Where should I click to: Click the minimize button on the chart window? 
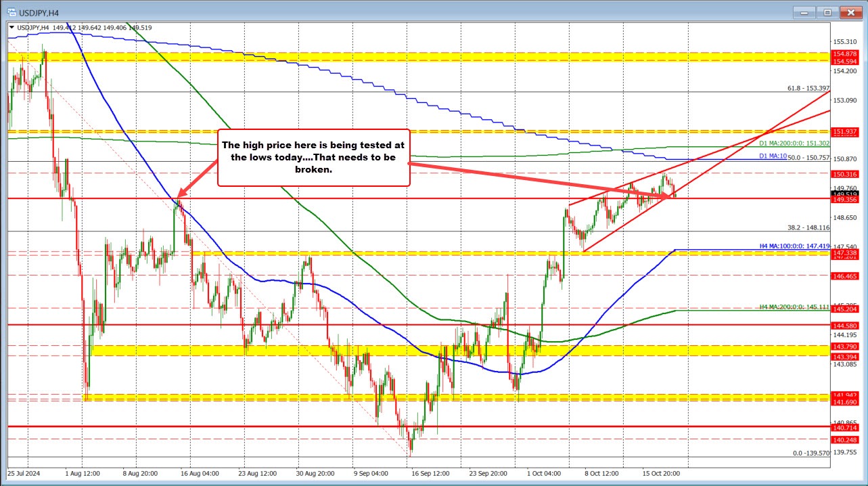tap(803, 12)
